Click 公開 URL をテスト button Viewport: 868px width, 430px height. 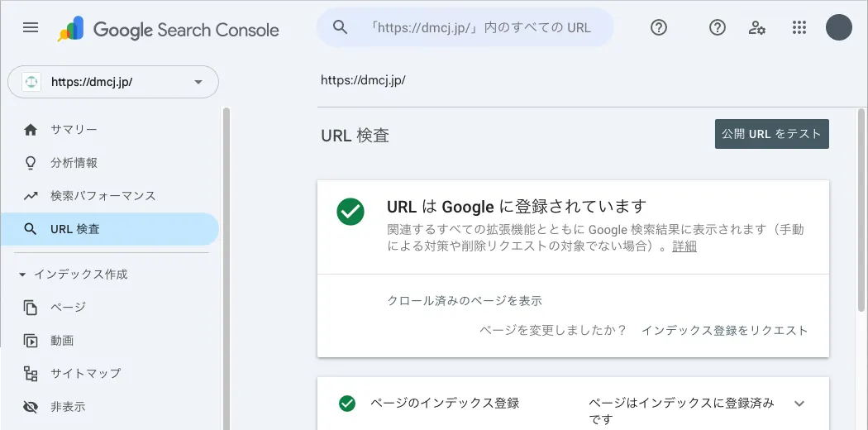(771, 134)
